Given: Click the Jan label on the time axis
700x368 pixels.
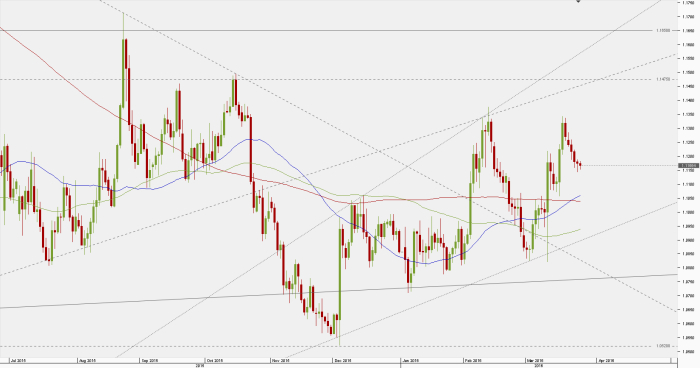Looking at the screenshot, I should (x=410, y=360).
